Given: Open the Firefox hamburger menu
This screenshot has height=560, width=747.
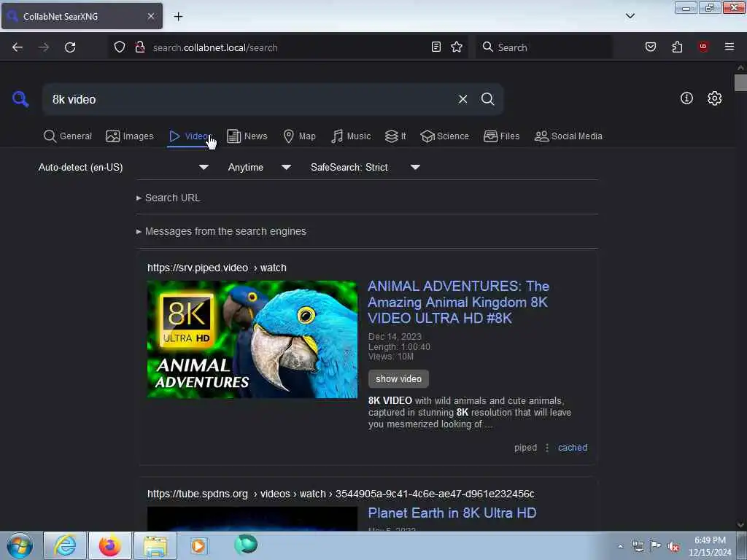Looking at the screenshot, I should point(729,47).
